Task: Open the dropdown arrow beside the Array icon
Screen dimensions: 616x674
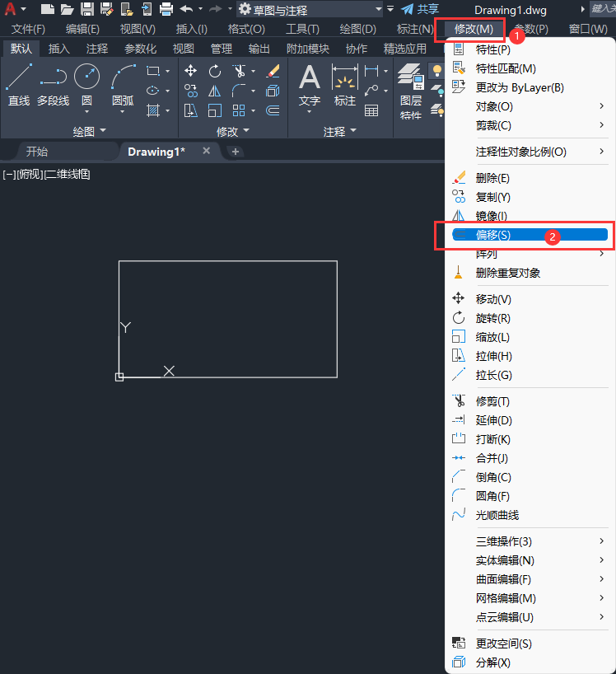Action: (x=254, y=110)
